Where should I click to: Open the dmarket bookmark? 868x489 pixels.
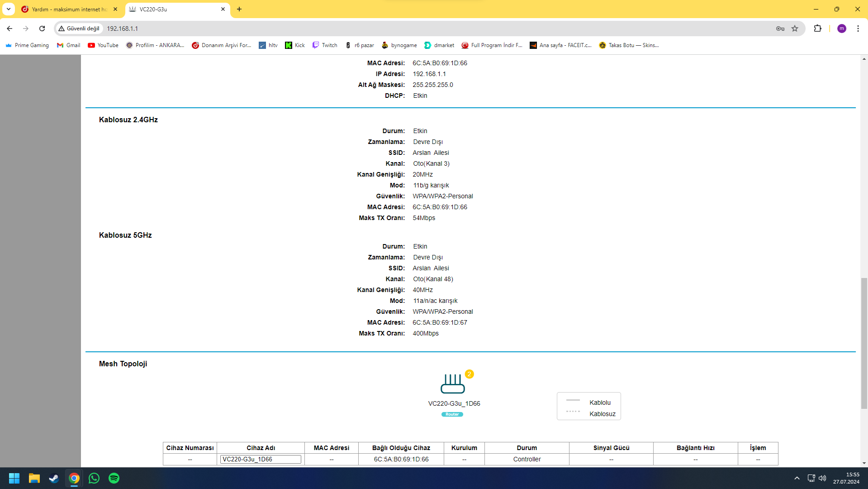pos(439,45)
